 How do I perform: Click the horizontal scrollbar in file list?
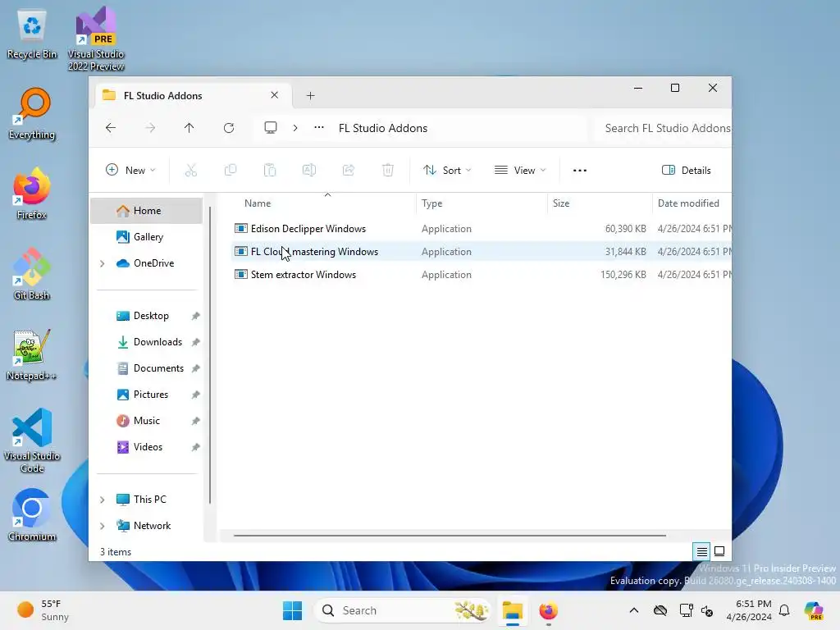click(x=450, y=535)
